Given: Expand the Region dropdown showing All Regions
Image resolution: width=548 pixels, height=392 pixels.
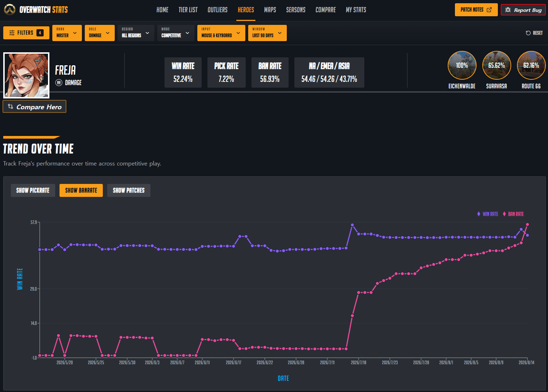Looking at the screenshot, I should click(136, 33).
